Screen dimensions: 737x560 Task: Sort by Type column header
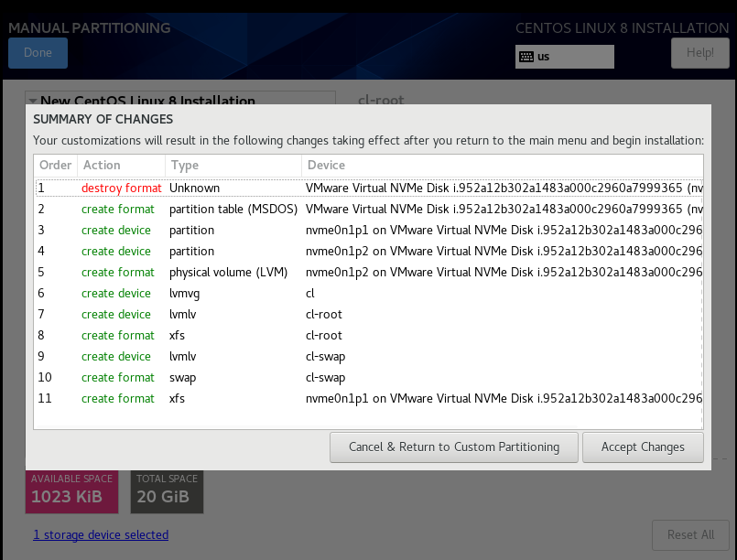[233, 166]
